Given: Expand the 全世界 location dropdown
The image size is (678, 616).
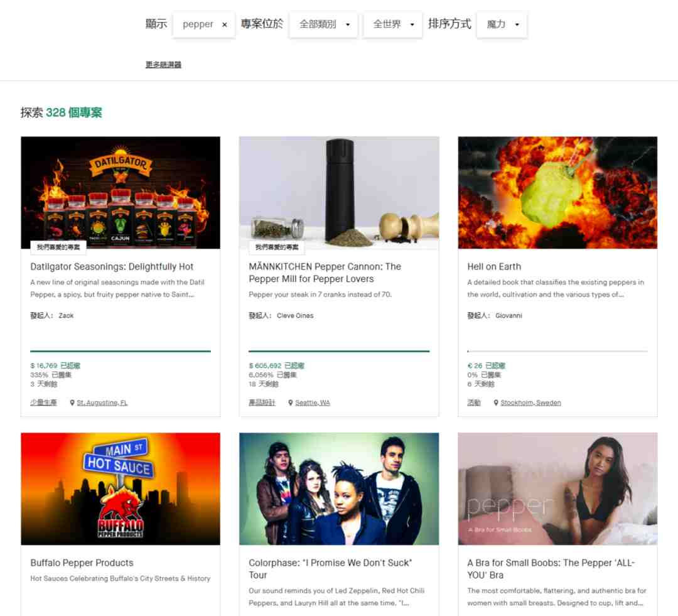Looking at the screenshot, I should coord(393,24).
